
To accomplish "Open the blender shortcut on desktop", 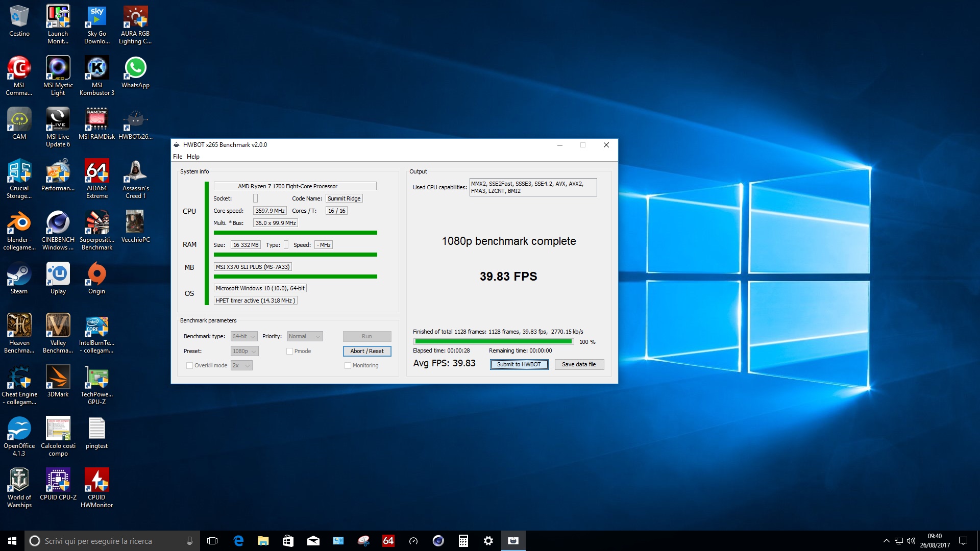I will (19, 231).
